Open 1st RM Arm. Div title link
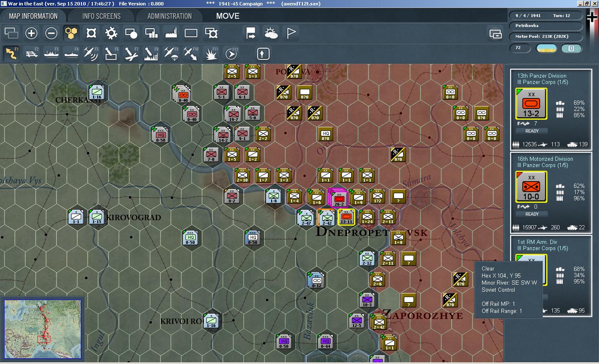The image size is (599, 364). coord(537,242)
